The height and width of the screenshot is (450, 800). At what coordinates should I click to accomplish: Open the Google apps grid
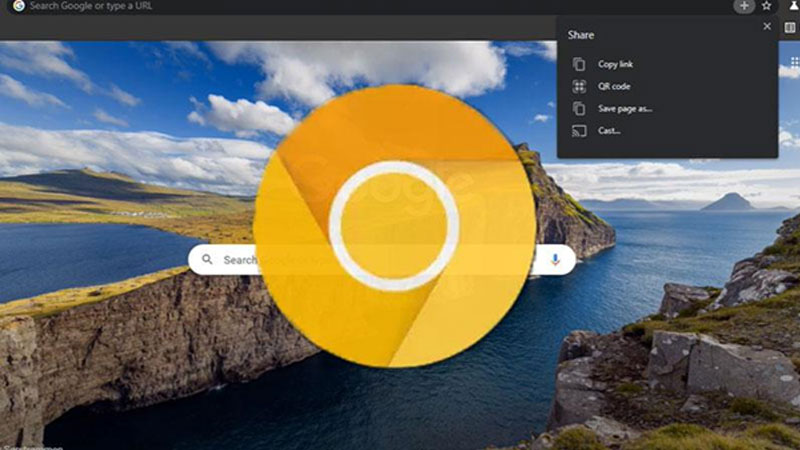pos(795,62)
